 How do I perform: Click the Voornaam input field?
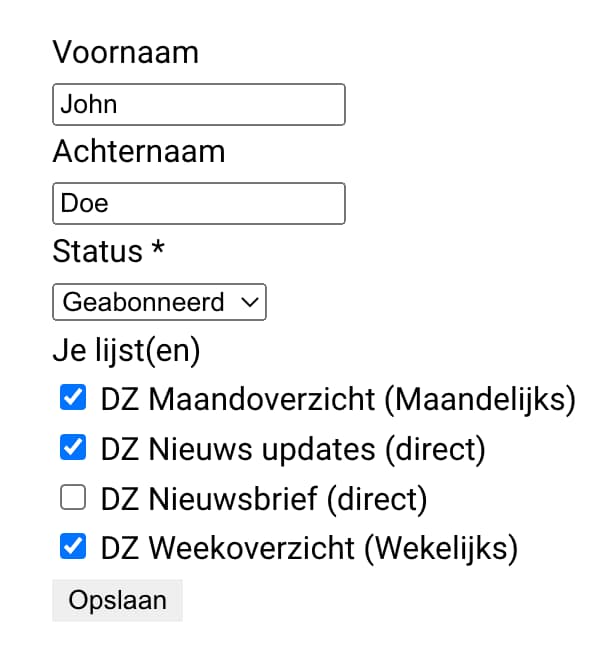pyautogui.click(x=198, y=104)
